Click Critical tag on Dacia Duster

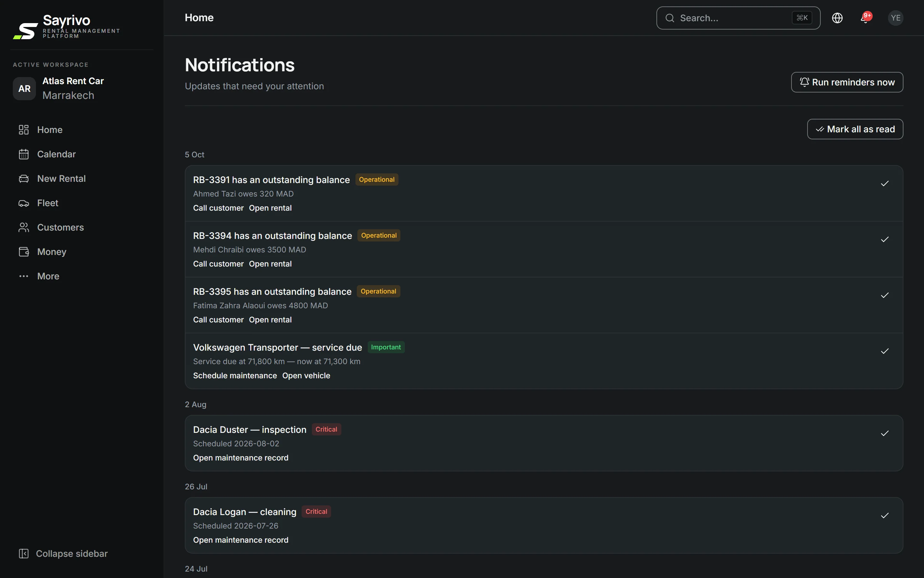pyautogui.click(x=326, y=429)
